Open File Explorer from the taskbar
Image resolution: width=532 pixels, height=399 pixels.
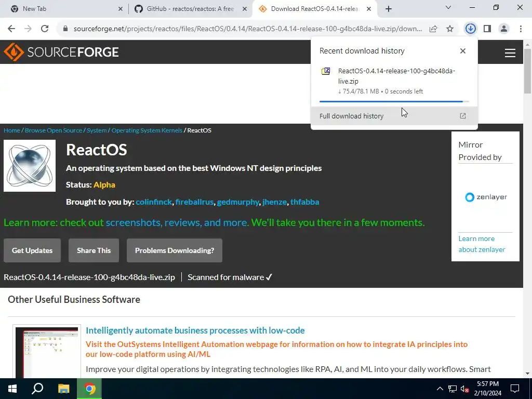coord(63,389)
